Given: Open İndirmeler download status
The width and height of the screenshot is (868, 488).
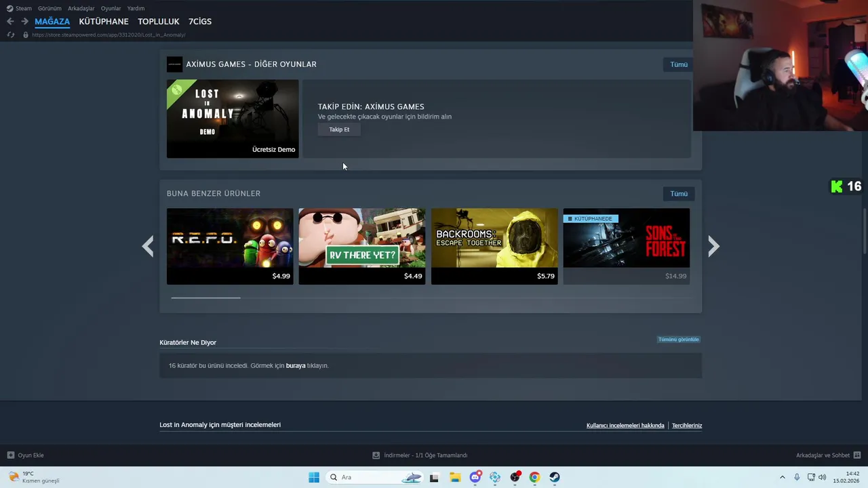Looking at the screenshot, I should 420,455.
